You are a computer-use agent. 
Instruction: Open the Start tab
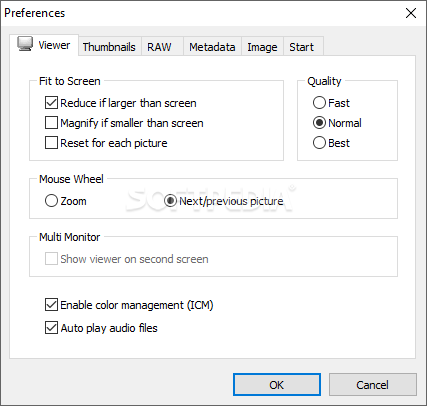pos(302,47)
